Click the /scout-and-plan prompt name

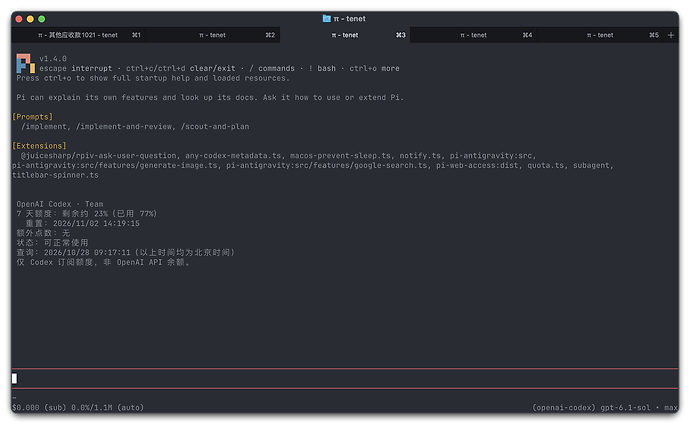point(215,126)
